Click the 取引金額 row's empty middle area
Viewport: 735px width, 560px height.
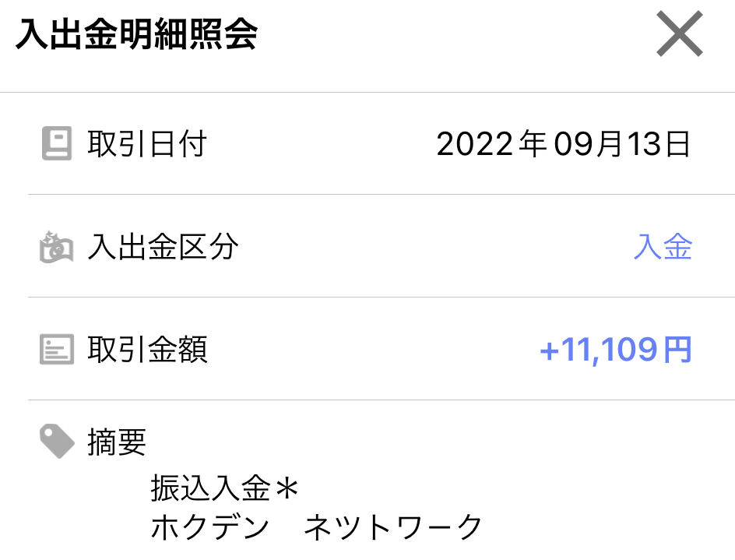[x=373, y=350]
